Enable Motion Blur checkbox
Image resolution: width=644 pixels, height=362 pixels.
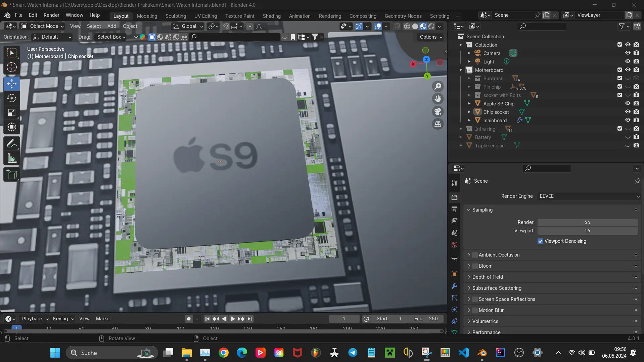coord(475,310)
